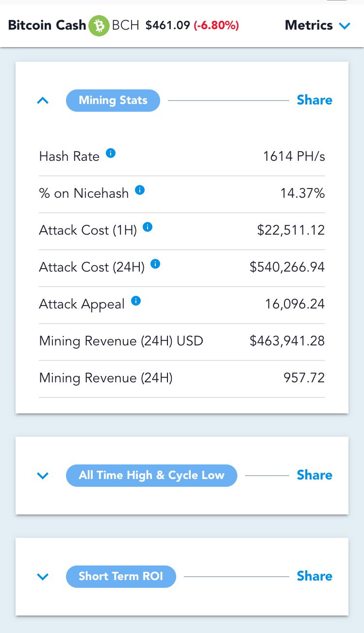
Task: Click the Bitcoin Cash green logo icon
Action: [99, 25]
